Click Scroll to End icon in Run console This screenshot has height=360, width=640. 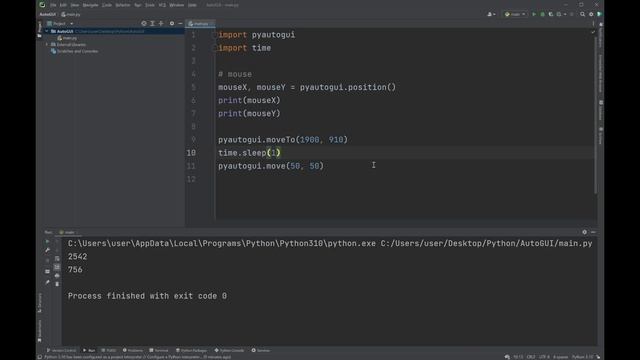click(x=57, y=267)
